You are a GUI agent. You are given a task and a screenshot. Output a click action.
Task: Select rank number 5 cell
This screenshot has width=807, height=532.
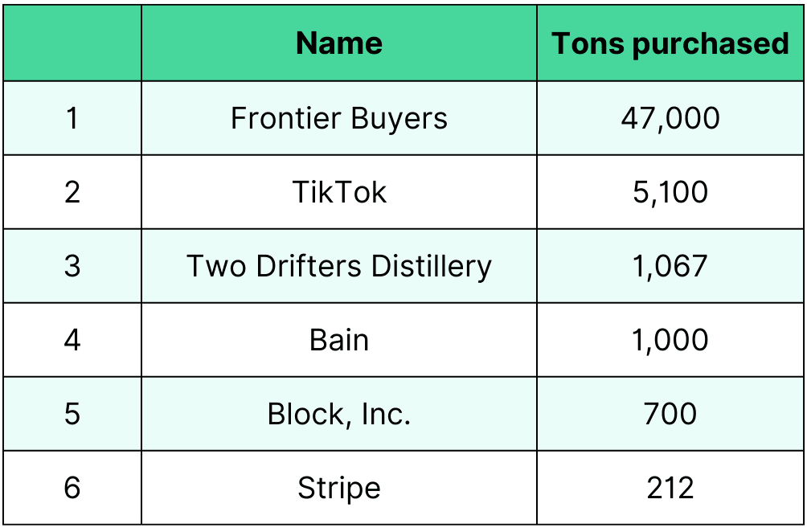pos(72,414)
